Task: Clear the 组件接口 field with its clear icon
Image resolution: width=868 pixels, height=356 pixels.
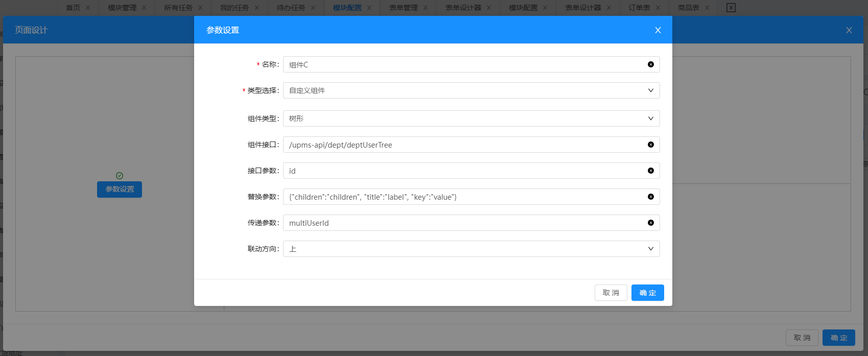Action: (x=650, y=145)
